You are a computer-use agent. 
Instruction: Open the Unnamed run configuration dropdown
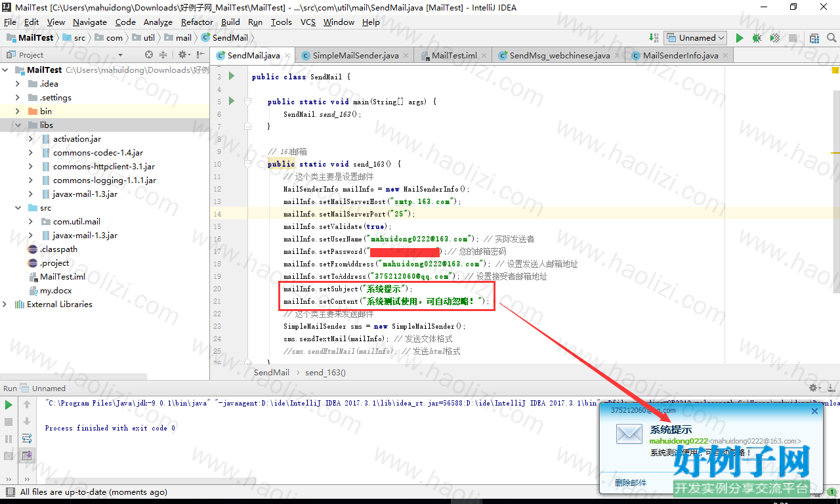coord(695,38)
